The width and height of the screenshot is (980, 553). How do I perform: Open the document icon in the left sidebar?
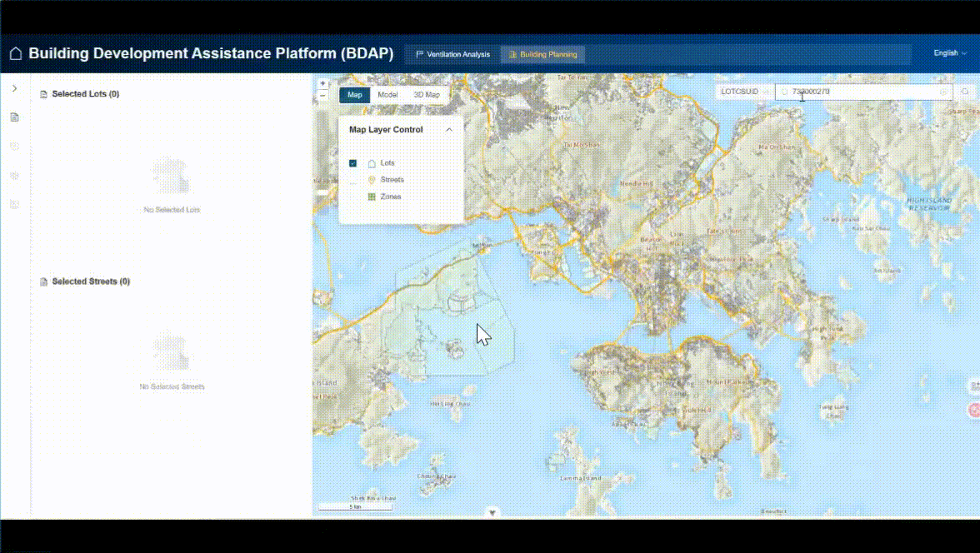click(14, 117)
